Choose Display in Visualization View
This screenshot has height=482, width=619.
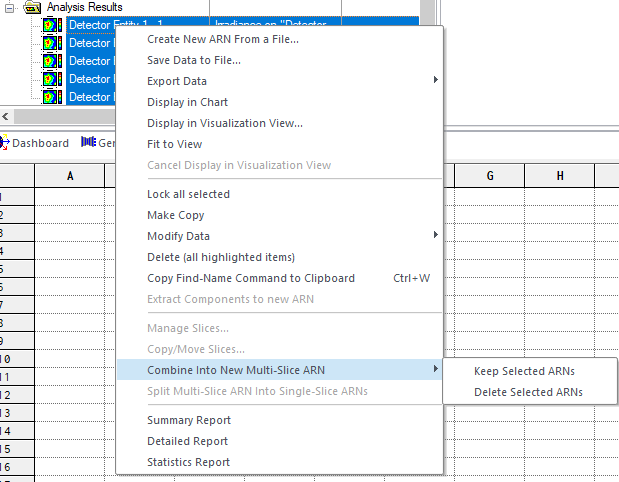pyautogui.click(x=224, y=123)
